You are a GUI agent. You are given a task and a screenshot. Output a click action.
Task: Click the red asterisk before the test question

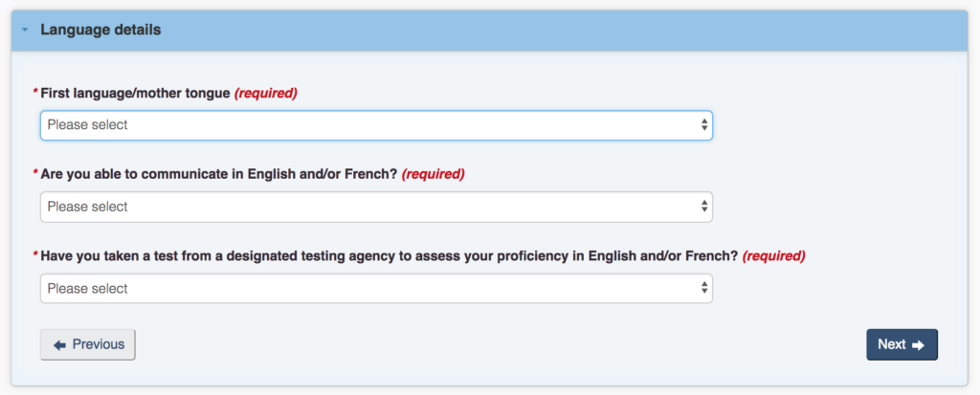pyautogui.click(x=35, y=256)
